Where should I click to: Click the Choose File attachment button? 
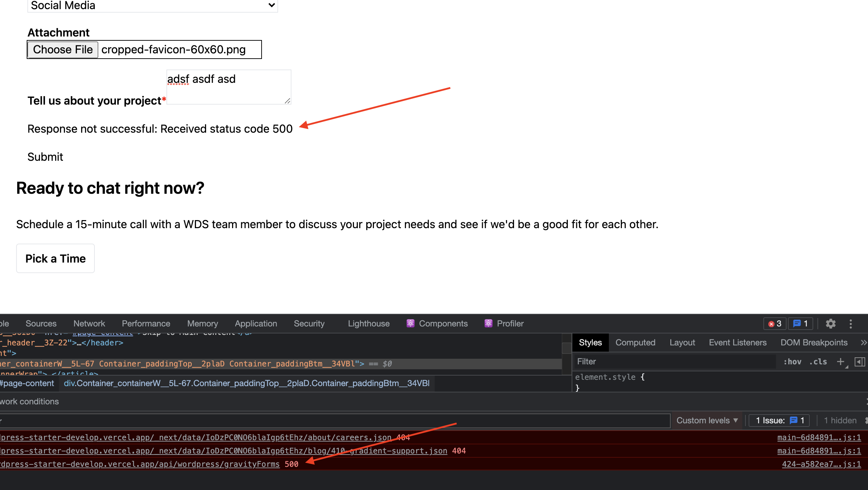coord(63,49)
